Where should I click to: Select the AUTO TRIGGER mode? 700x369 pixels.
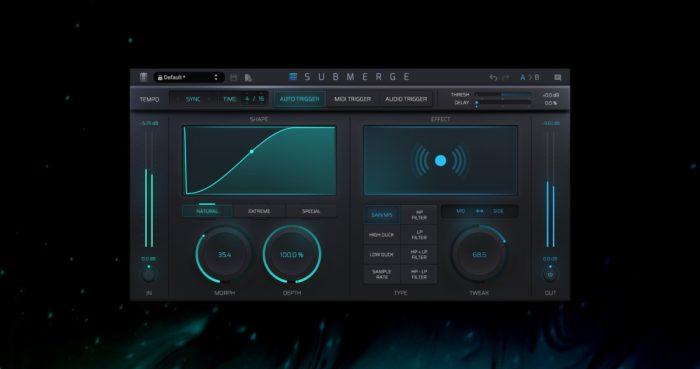300,99
